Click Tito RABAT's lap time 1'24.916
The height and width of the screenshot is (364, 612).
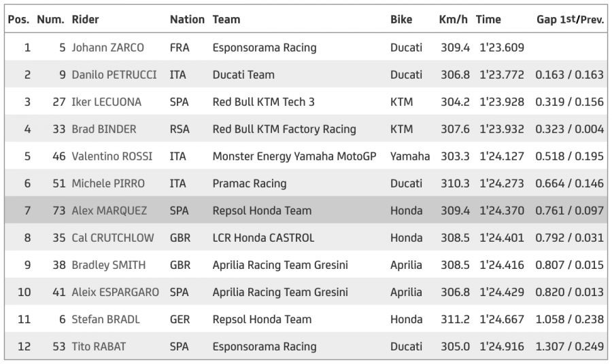click(501, 346)
